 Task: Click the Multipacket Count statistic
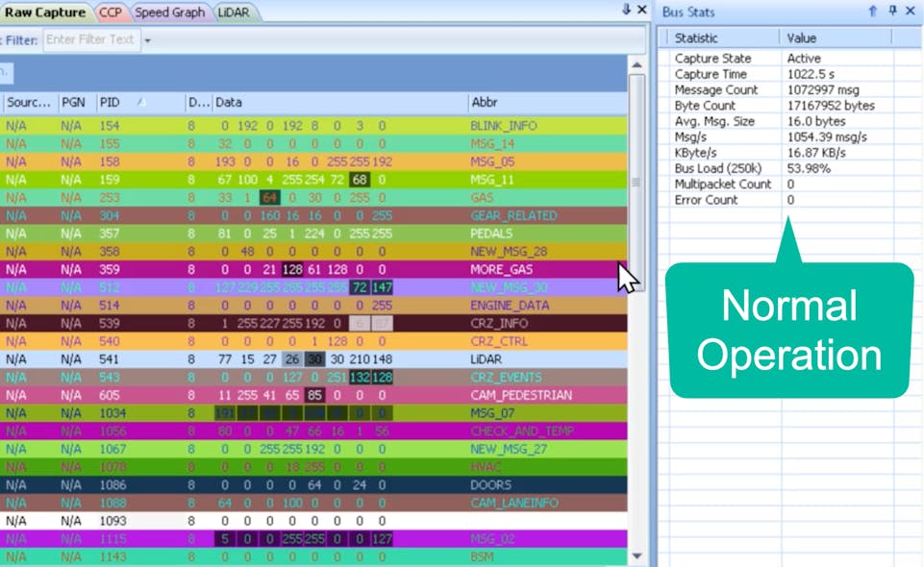pyautogui.click(x=722, y=185)
